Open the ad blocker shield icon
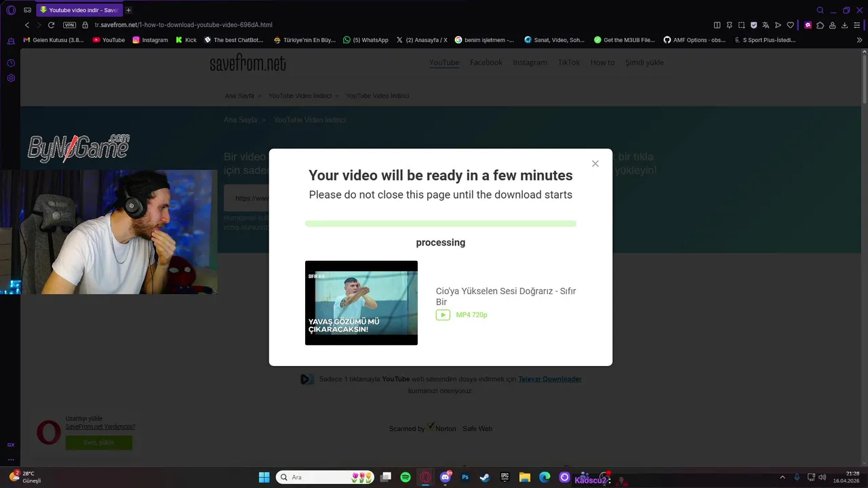 753,25
